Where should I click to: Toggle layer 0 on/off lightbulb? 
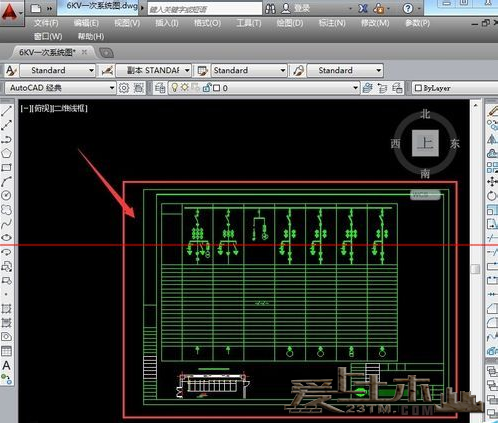point(174,88)
